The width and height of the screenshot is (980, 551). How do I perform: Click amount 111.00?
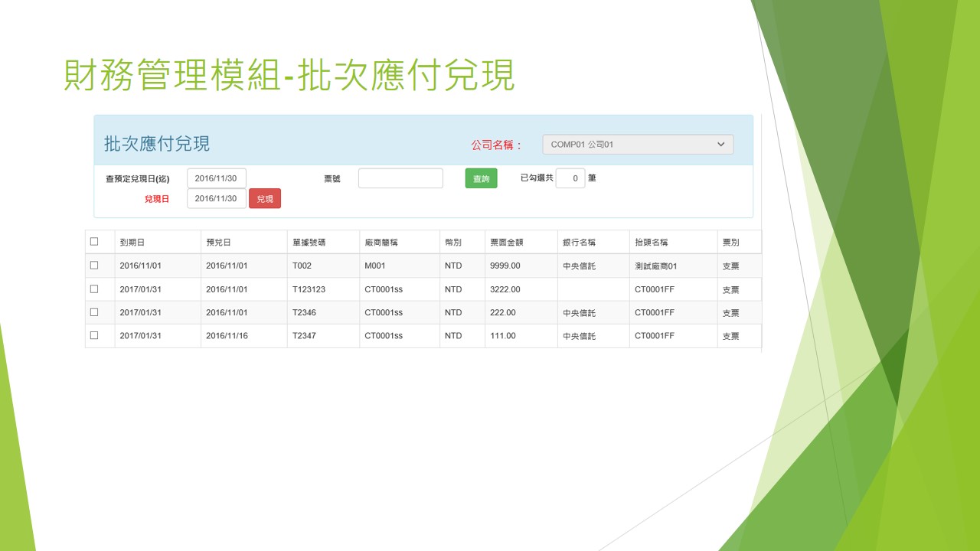tap(503, 336)
